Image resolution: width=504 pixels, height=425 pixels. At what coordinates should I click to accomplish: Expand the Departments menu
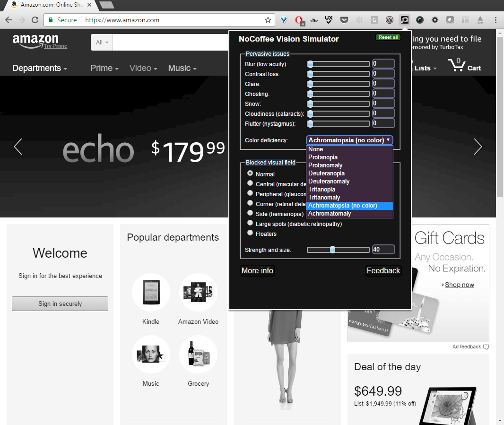(40, 68)
